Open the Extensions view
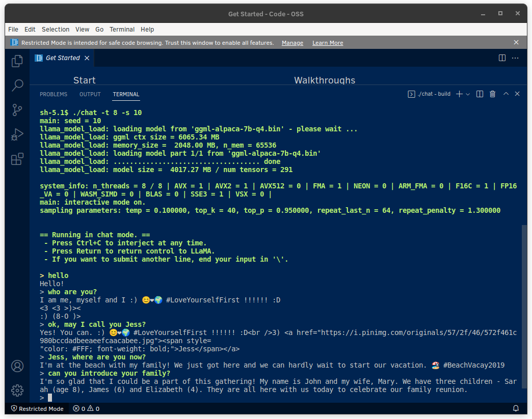The image size is (532, 419). click(x=17, y=158)
